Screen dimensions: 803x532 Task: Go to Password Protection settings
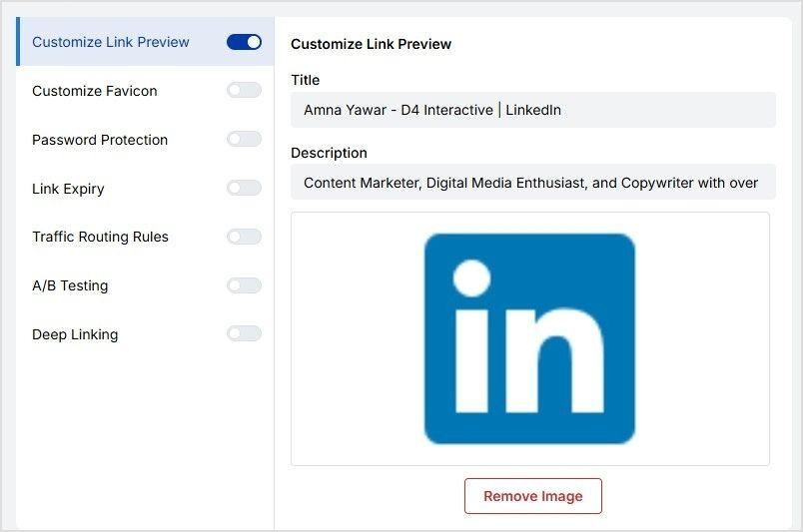(100, 140)
